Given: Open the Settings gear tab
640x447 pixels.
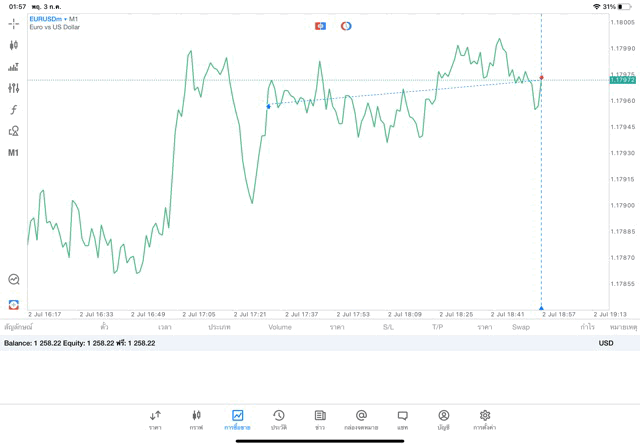Looking at the screenshot, I should click(x=485, y=420).
